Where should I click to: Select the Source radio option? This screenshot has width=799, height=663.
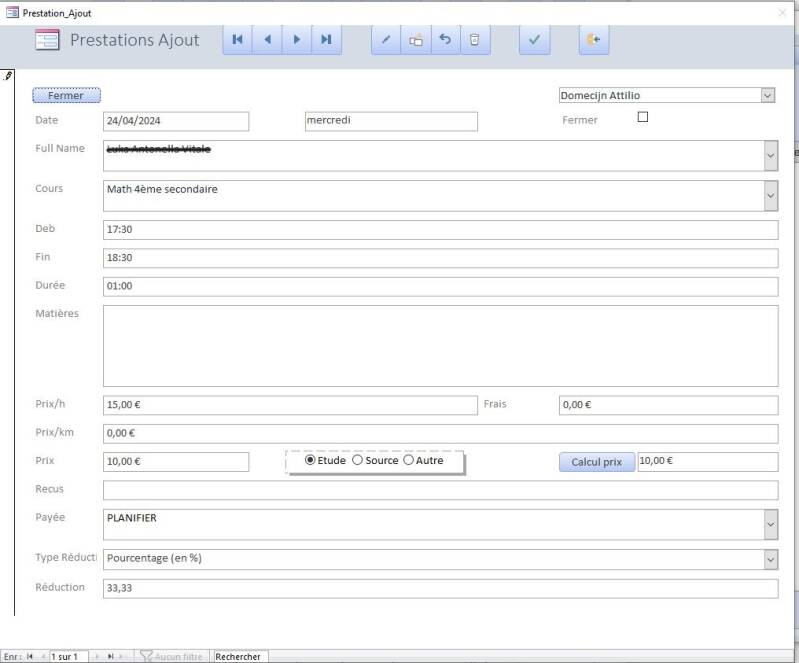tap(358, 460)
